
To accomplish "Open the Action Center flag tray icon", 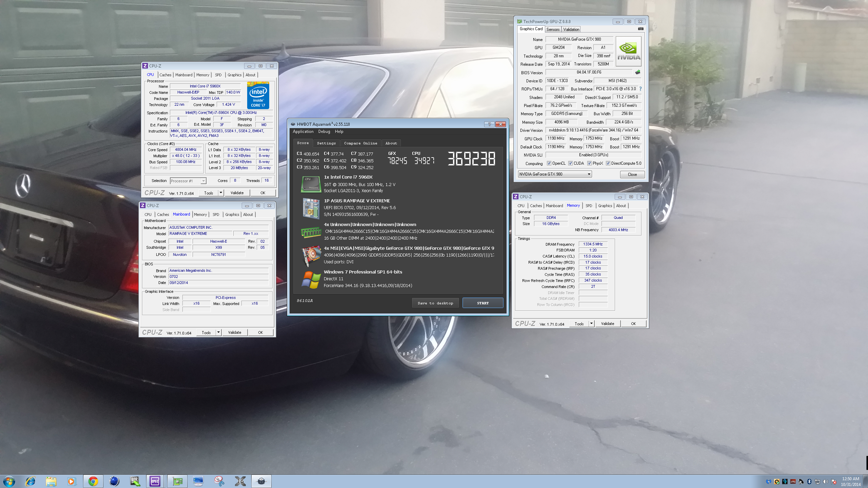I will [834, 481].
